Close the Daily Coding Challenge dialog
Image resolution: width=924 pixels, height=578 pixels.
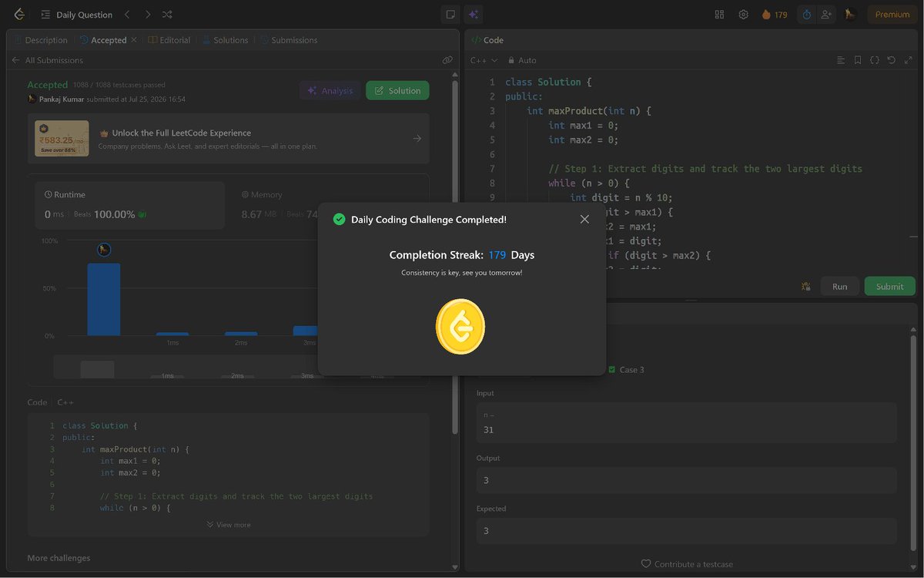point(584,220)
